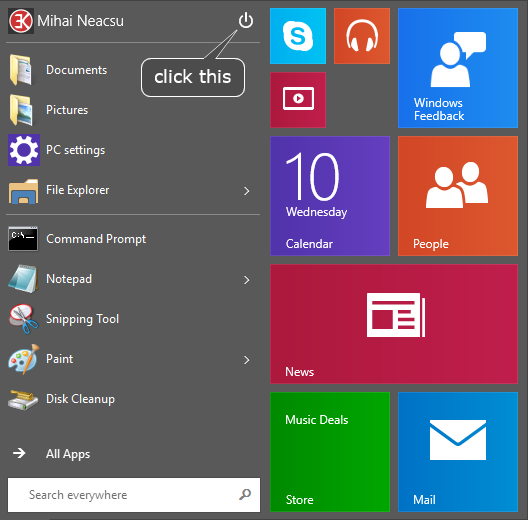Click the Search everywhere input field
Image resolution: width=528 pixels, height=520 pixels.
pyautogui.click(x=134, y=495)
